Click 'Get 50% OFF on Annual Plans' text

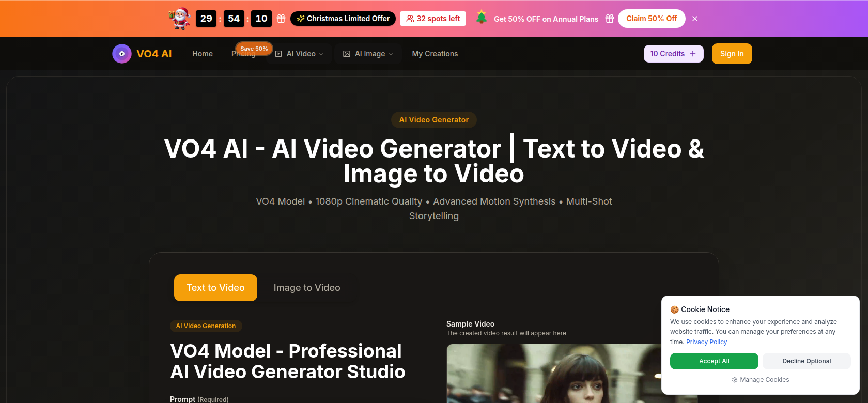click(x=546, y=19)
